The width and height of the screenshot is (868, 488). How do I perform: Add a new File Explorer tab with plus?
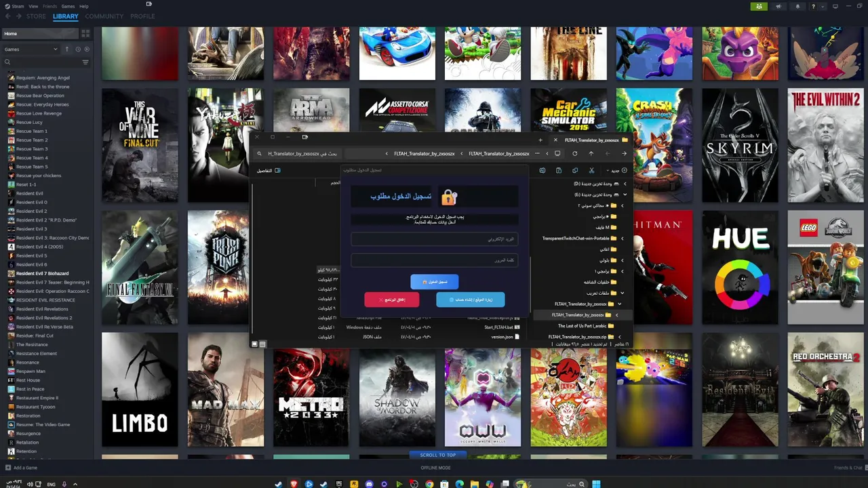pos(540,140)
